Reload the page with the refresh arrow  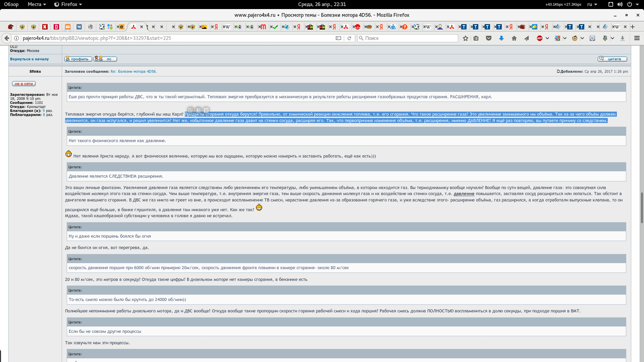349,38
